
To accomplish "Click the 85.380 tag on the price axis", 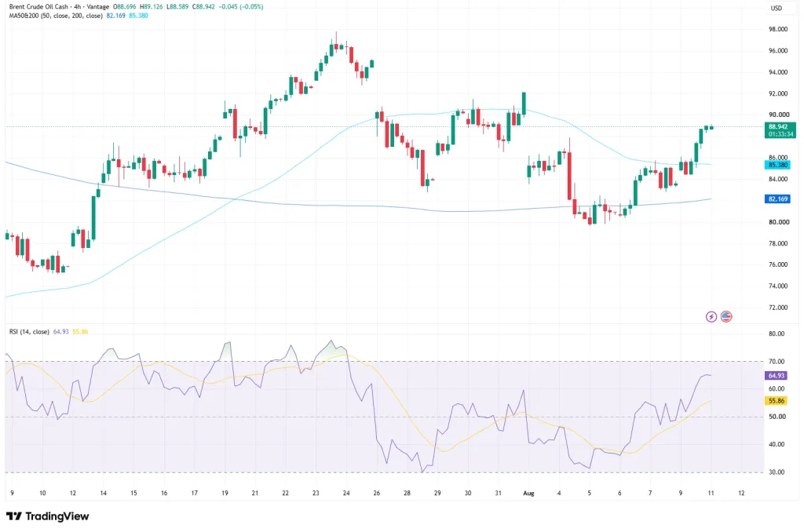I will tap(777, 165).
